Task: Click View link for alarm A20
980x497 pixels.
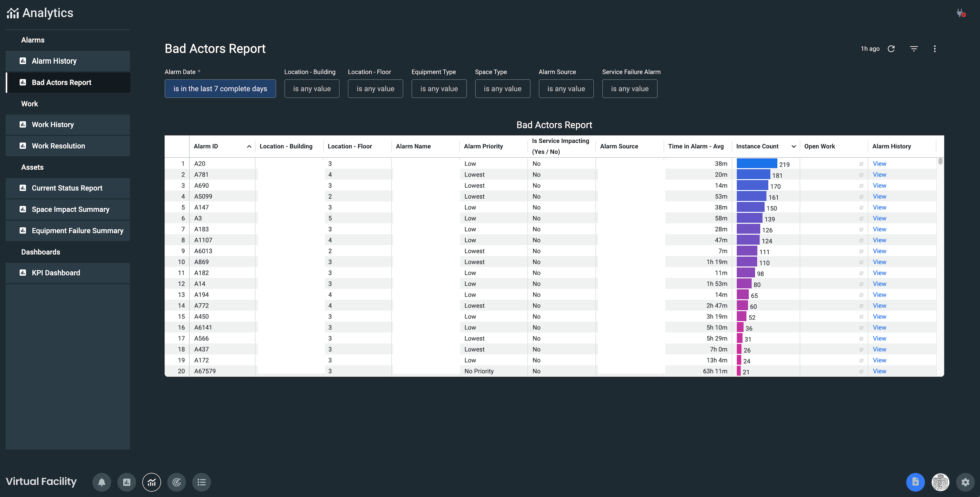Action: tap(879, 164)
